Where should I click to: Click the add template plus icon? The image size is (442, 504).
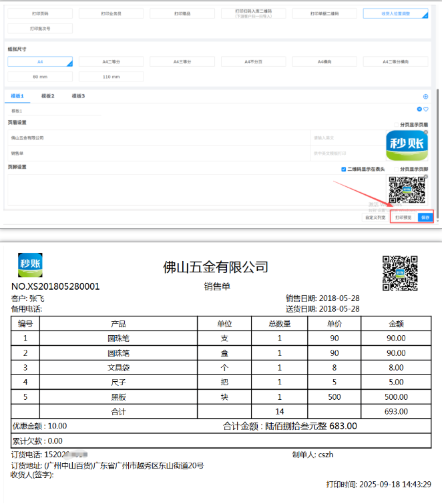(x=425, y=97)
